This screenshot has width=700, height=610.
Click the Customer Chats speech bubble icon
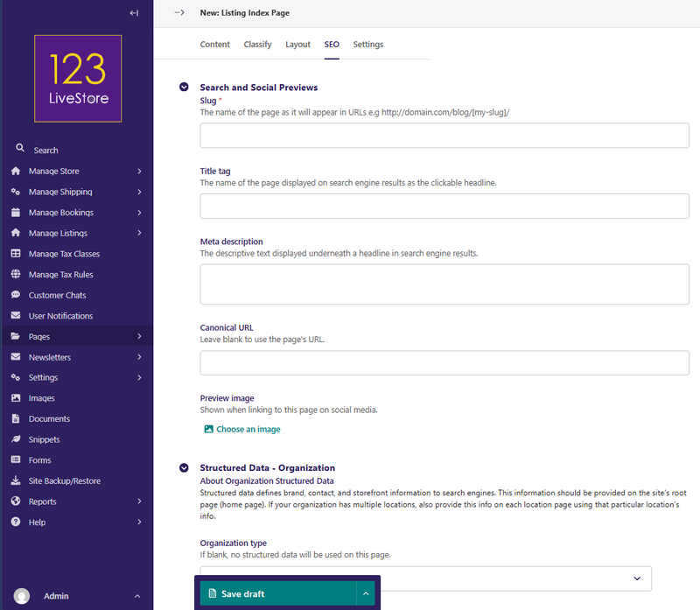[x=16, y=296]
